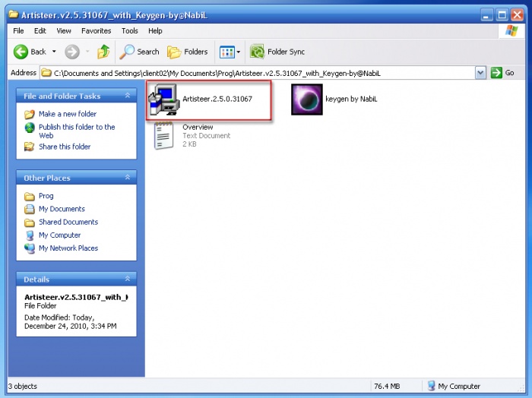Screen dimensions: 532x398
Task: Collapse the File and Folder Tasks panel
Action: pyautogui.click(x=128, y=96)
